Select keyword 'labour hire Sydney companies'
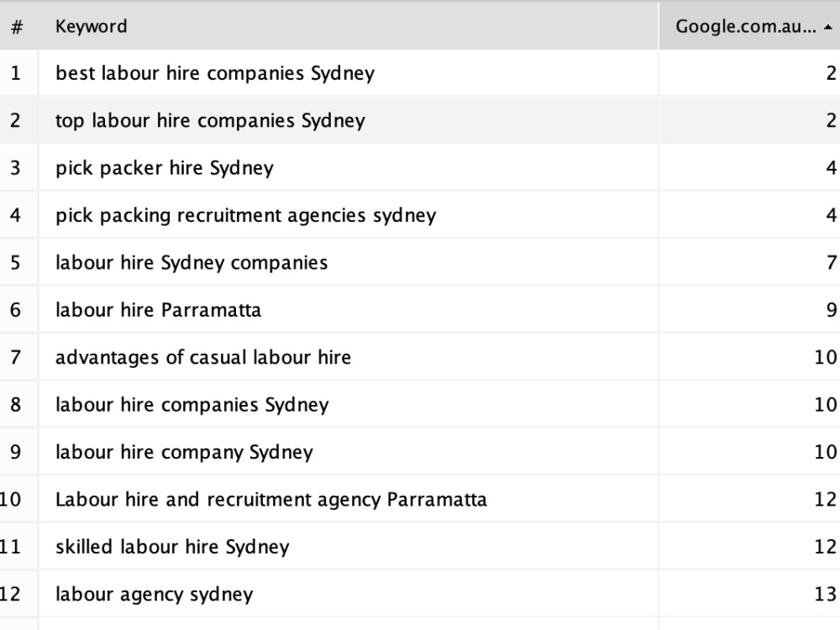840x630 pixels. [x=192, y=263]
